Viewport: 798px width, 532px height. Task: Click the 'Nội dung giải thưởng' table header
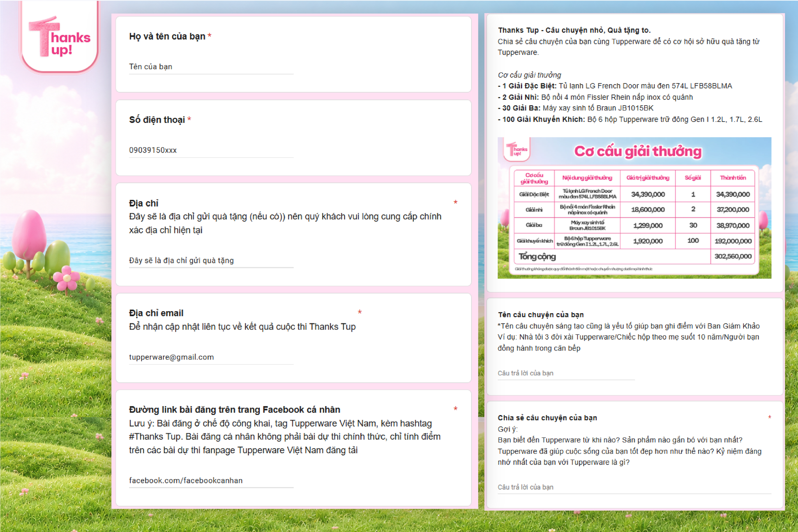pos(587,178)
